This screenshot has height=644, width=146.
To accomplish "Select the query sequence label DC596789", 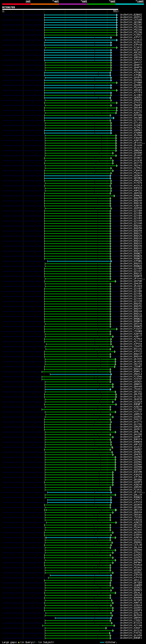I will tap(8, 7).
